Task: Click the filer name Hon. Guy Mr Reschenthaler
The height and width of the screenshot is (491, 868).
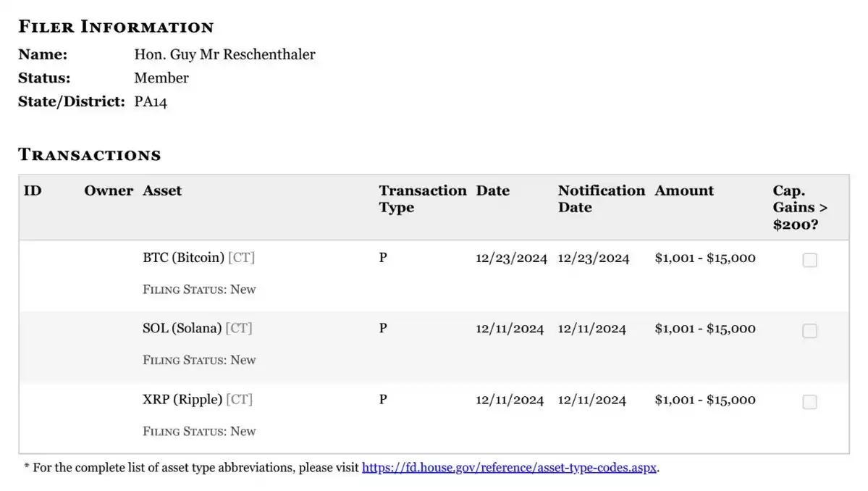Action: pos(224,54)
